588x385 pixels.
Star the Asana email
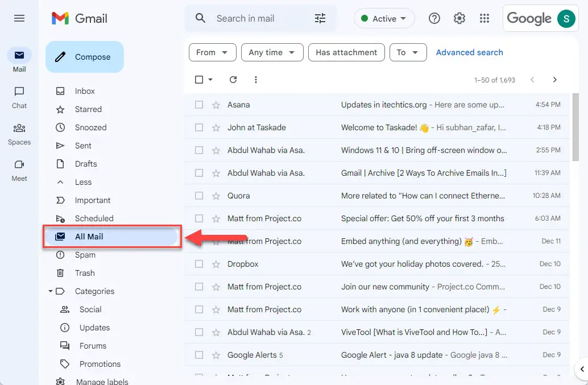pos(216,105)
